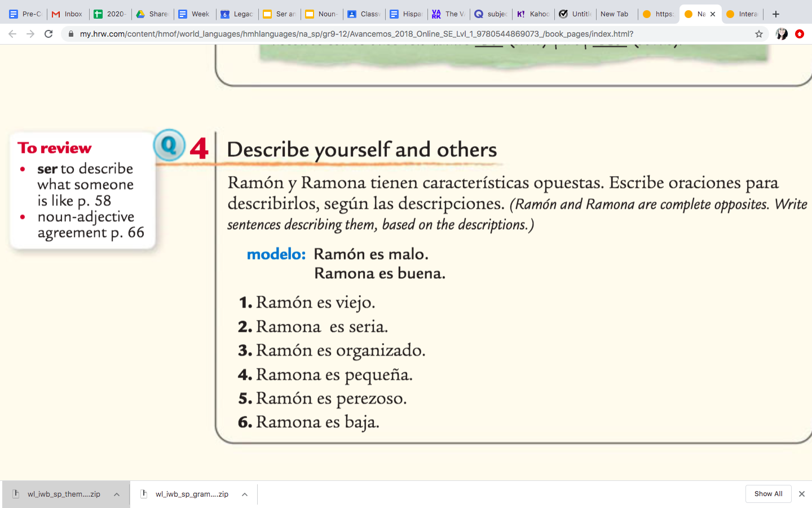Click the blue 'modelo:' label
This screenshot has height=508, width=812.
[x=276, y=254]
